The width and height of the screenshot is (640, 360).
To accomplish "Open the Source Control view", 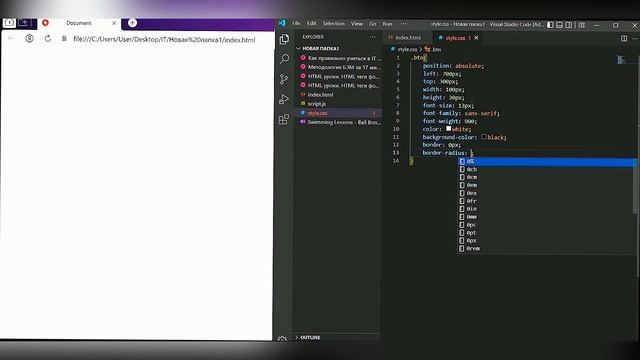I will tap(284, 79).
